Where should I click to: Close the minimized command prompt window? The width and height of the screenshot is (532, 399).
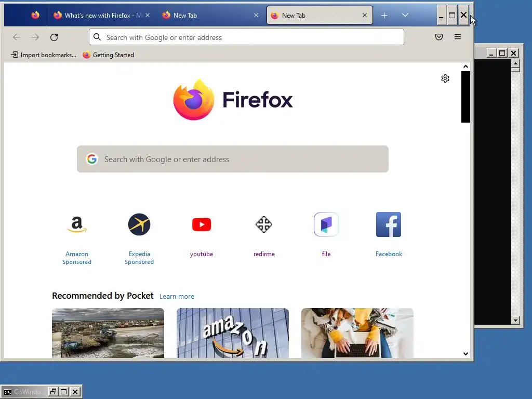75,392
